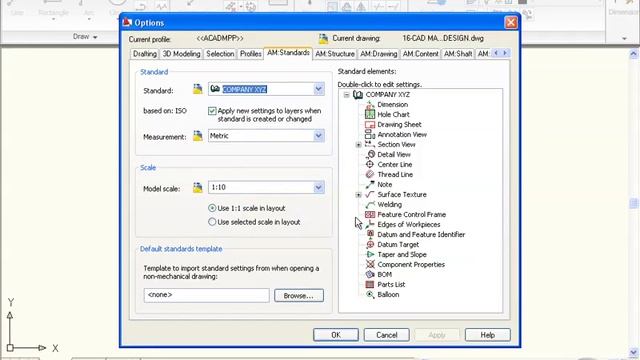Click the Taper and Slope icon
Viewport: 640px width, 360px height.
[370, 254]
